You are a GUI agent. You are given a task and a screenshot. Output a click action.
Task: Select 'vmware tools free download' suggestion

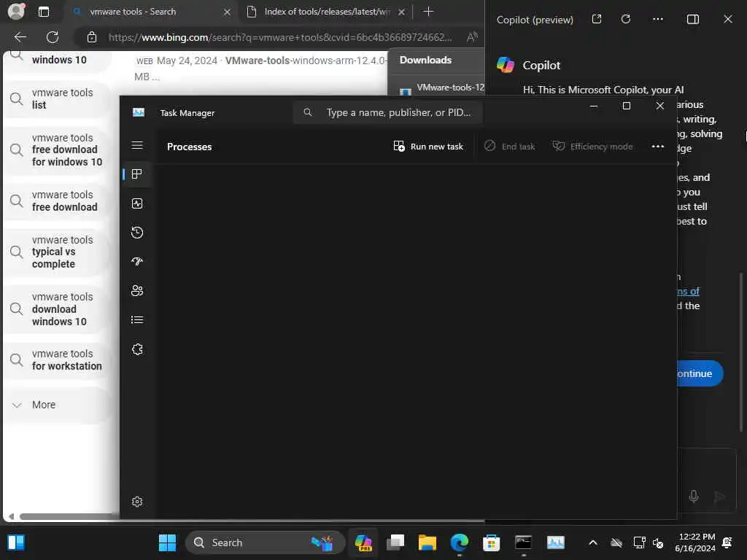(57, 201)
